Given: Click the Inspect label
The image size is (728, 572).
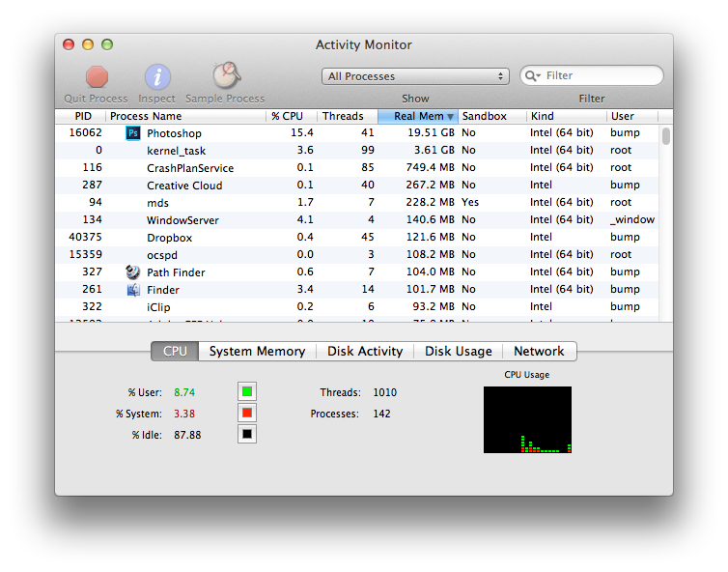Looking at the screenshot, I should click(x=156, y=99).
